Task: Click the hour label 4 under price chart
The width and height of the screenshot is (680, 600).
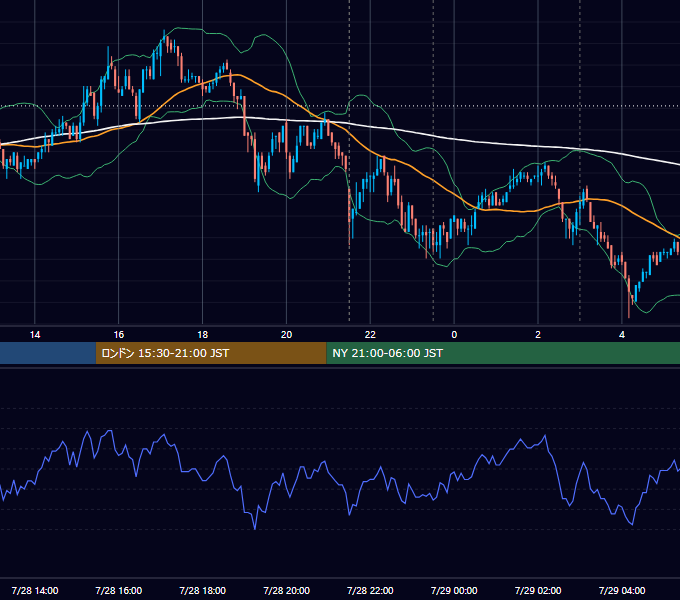Action: tap(622, 335)
